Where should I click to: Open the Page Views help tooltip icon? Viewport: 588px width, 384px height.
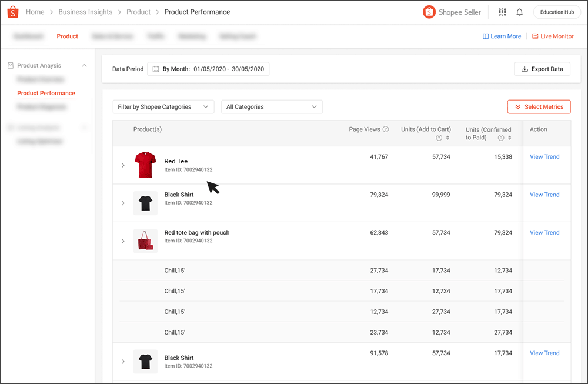click(385, 129)
